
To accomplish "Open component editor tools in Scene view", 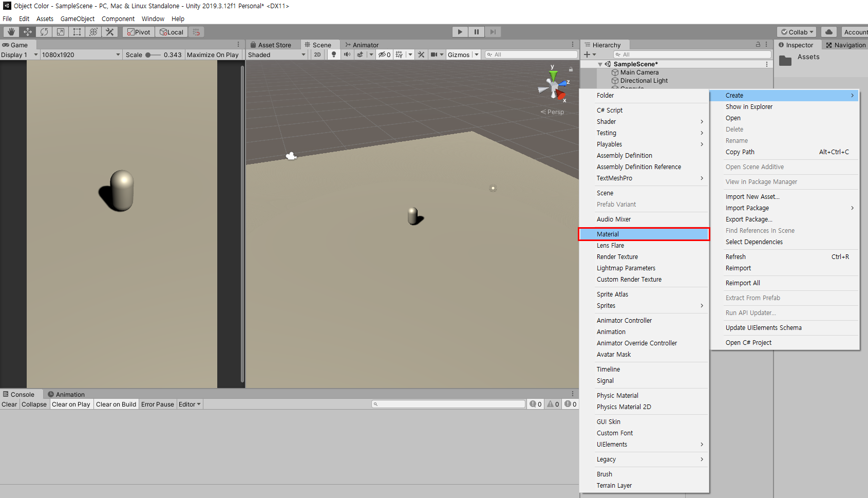I will pyautogui.click(x=421, y=54).
